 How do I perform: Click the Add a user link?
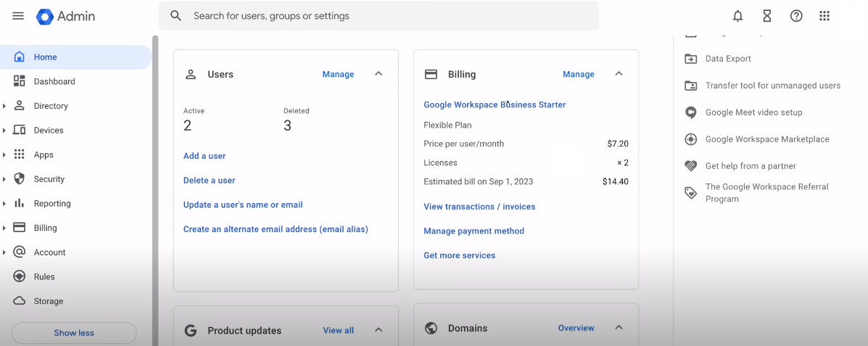pyautogui.click(x=204, y=156)
